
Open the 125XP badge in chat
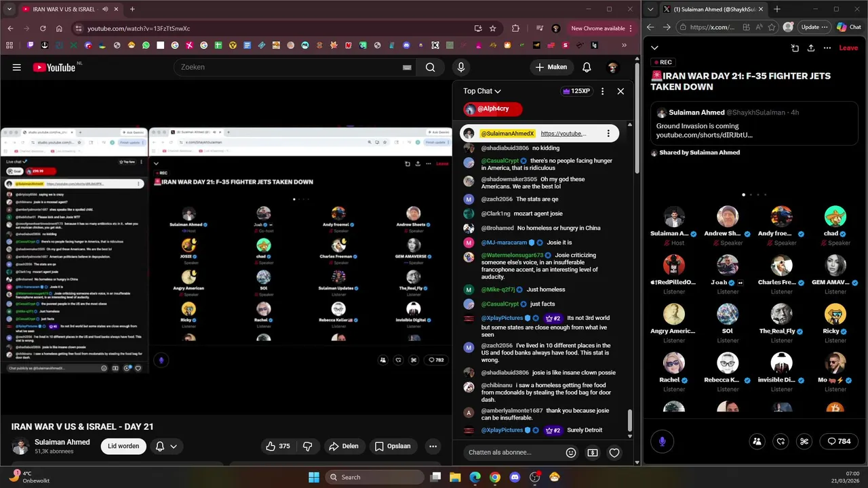click(577, 91)
